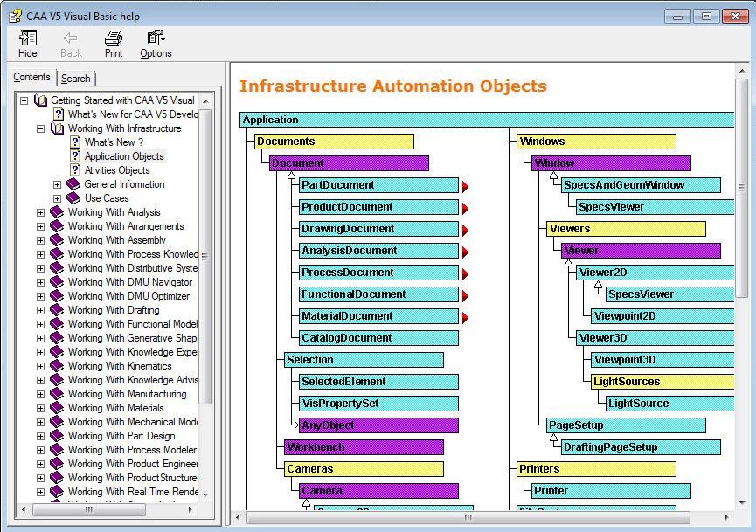This screenshot has width=756, height=532.
Task: Open the Working With Arrangements topic
Action: (x=126, y=226)
